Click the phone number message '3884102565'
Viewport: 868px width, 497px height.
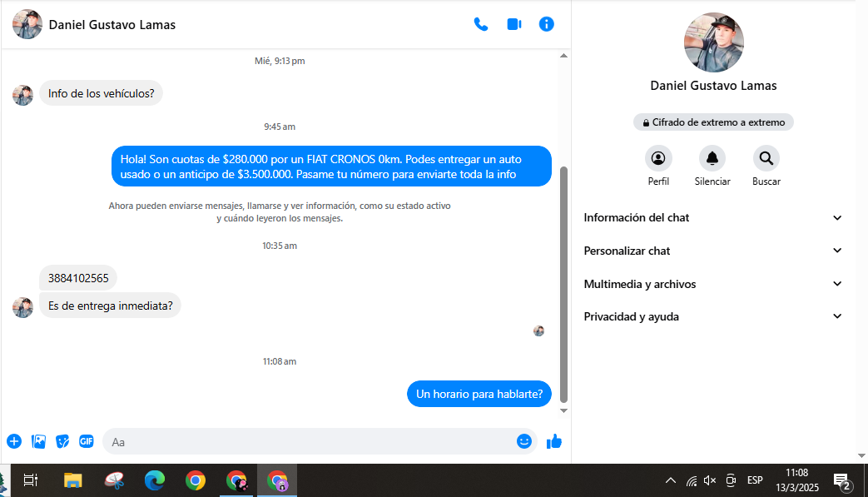(x=78, y=278)
